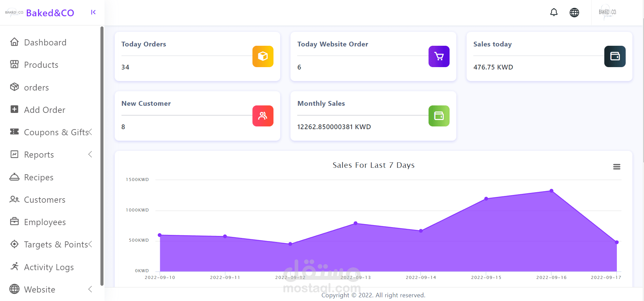Select the 2022-09-11 data point on chart
Image resolution: width=644 pixels, height=301 pixels.
[225, 236]
